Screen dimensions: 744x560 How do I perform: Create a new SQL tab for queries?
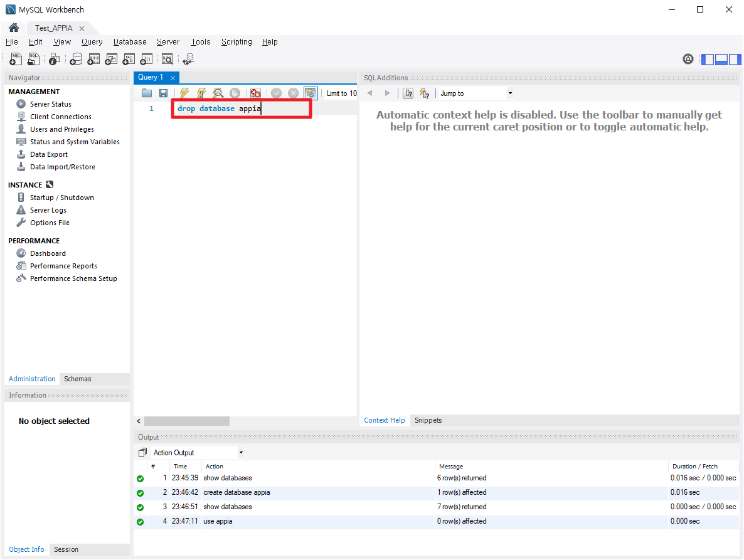pos(16,59)
